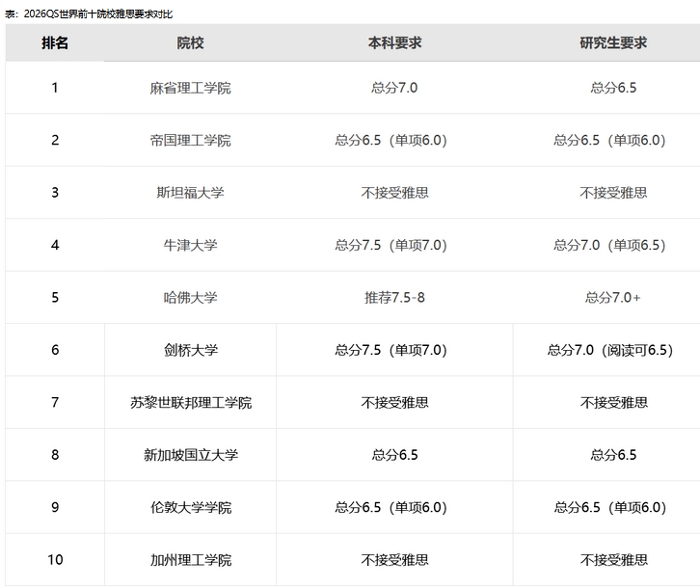Click 总分7.0+ in the 哈佛大学 row
The height and width of the screenshot is (588, 700).
pyautogui.click(x=613, y=297)
